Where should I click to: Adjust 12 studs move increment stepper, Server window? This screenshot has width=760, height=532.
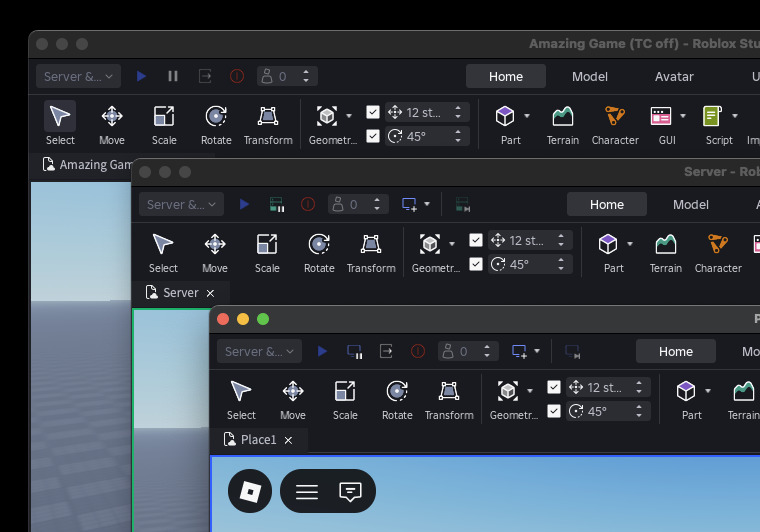coord(561,240)
